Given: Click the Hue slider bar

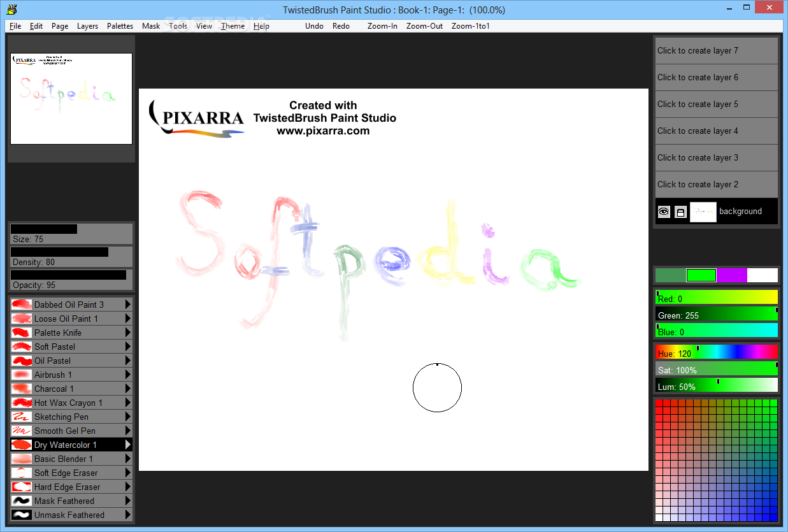Looking at the screenshot, I should [717, 352].
